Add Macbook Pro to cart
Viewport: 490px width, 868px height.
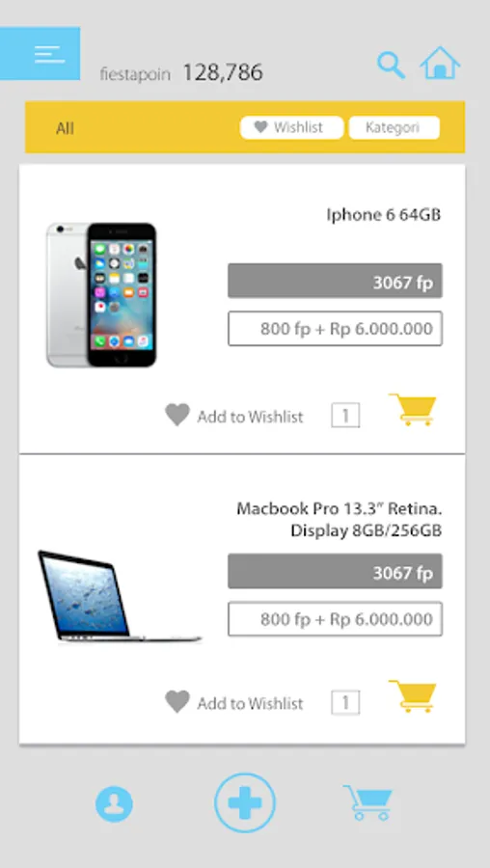tap(413, 695)
